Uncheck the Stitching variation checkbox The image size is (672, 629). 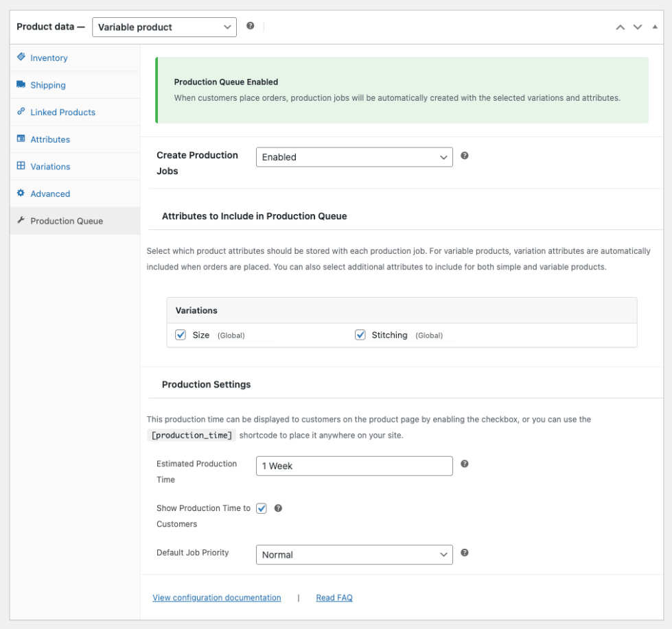[x=360, y=335]
